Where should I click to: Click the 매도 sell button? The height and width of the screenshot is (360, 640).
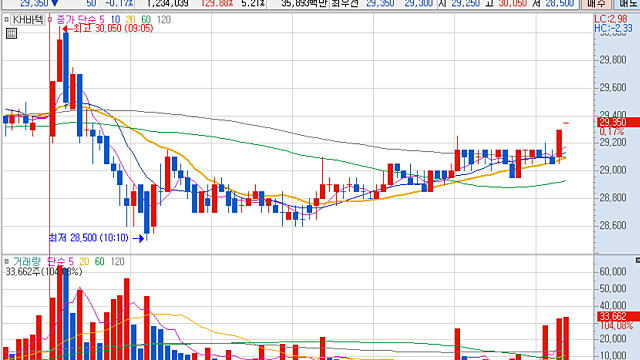click(x=627, y=4)
